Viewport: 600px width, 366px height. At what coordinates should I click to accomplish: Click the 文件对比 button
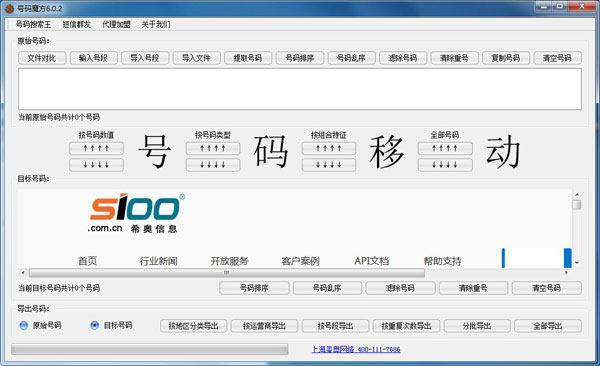point(42,58)
